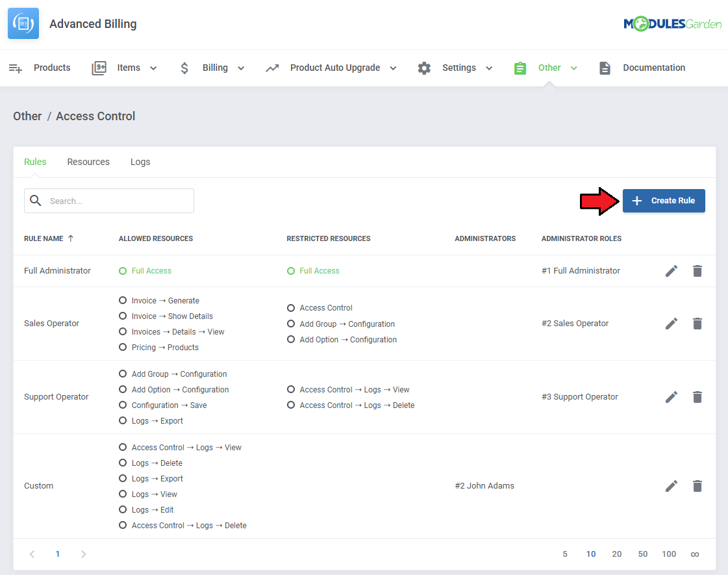Open the Billing menu label
728x575 pixels.
click(215, 68)
